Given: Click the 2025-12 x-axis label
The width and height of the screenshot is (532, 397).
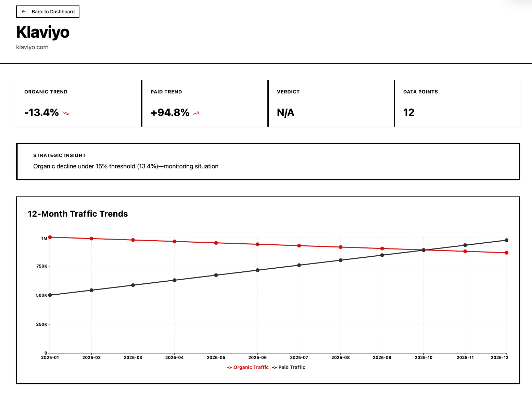Looking at the screenshot, I should point(499,358).
